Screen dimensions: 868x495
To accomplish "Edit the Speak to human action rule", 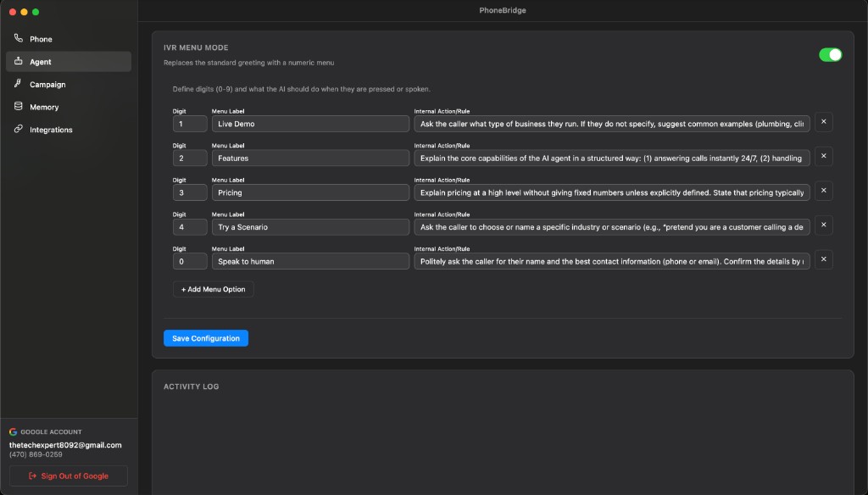I will click(612, 261).
